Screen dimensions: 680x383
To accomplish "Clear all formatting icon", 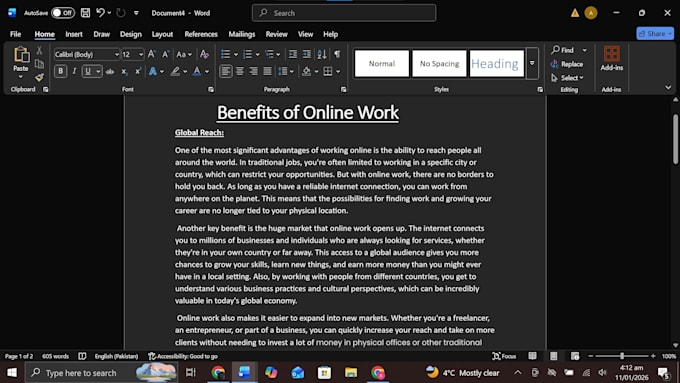I will (204, 54).
